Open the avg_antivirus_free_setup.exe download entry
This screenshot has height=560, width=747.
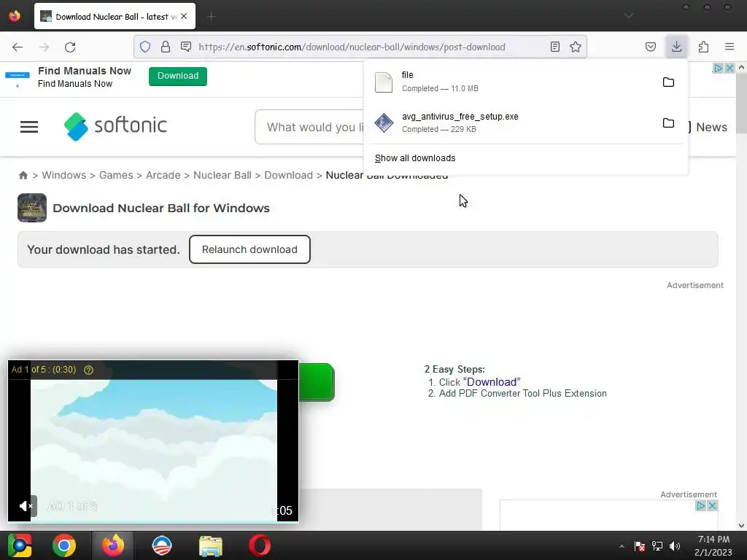tap(512, 122)
